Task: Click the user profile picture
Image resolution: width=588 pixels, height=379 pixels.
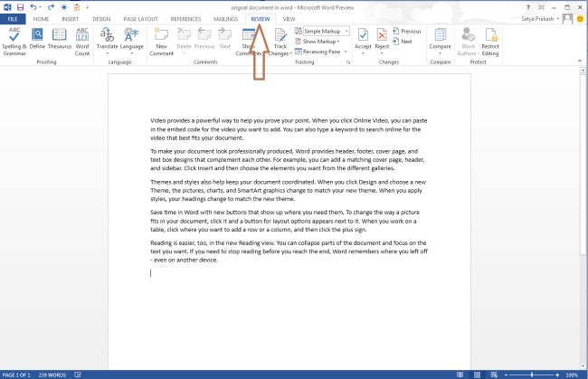Action: pos(568,18)
